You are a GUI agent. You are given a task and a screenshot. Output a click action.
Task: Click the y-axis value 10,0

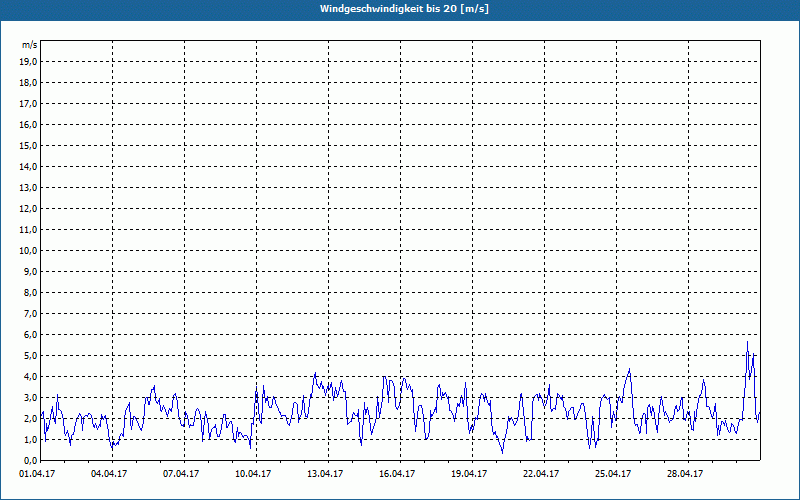pos(29,251)
